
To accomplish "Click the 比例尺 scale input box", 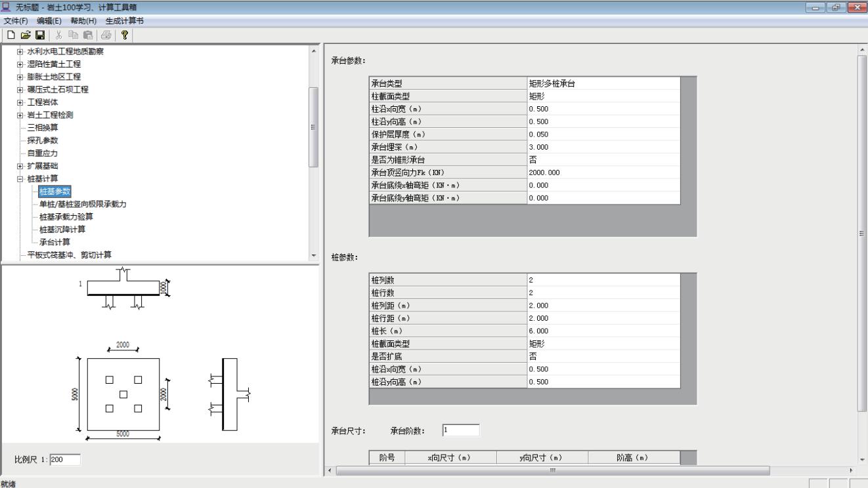I will (x=65, y=460).
